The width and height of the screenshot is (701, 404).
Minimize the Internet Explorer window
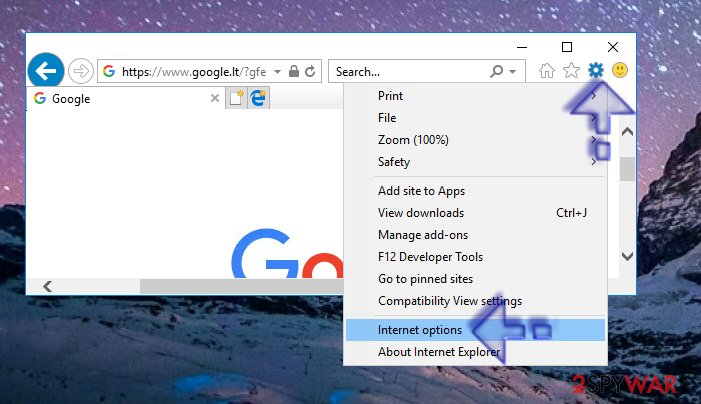522,47
